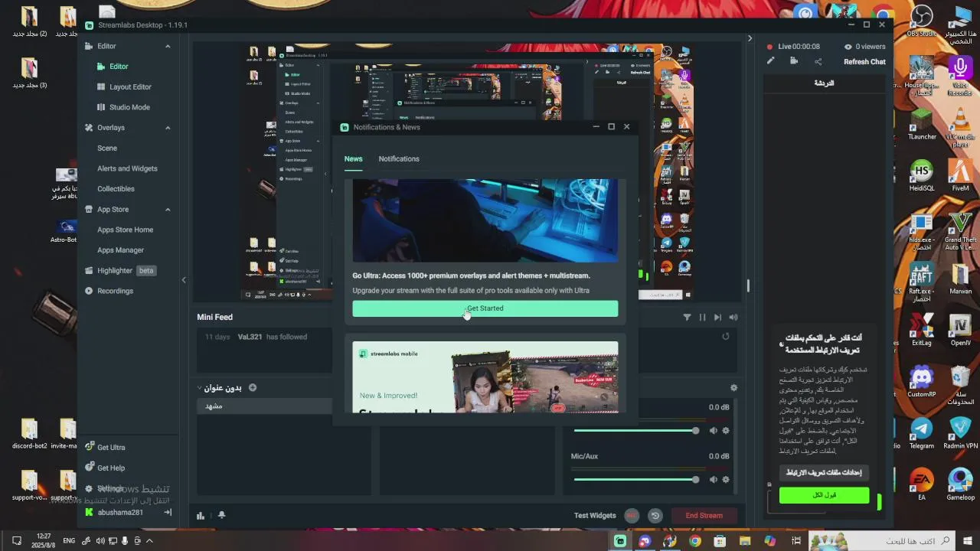980x551 pixels.
Task: Start recording with the REC button
Action: (x=632, y=516)
